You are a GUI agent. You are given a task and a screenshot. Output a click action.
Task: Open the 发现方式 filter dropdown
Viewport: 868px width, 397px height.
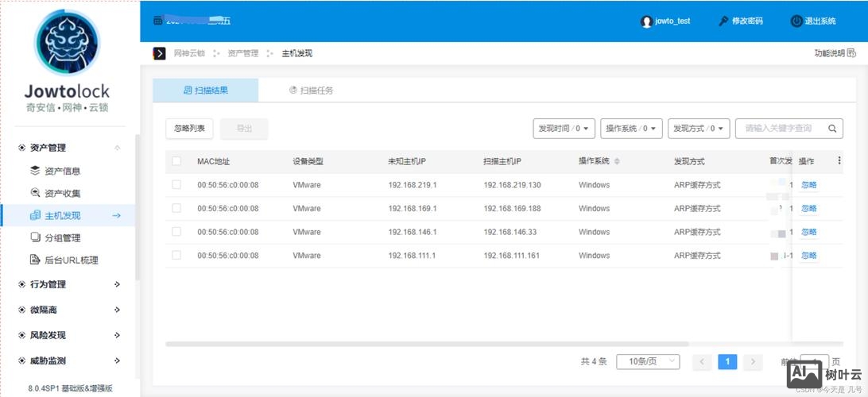click(x=699, y=129)
